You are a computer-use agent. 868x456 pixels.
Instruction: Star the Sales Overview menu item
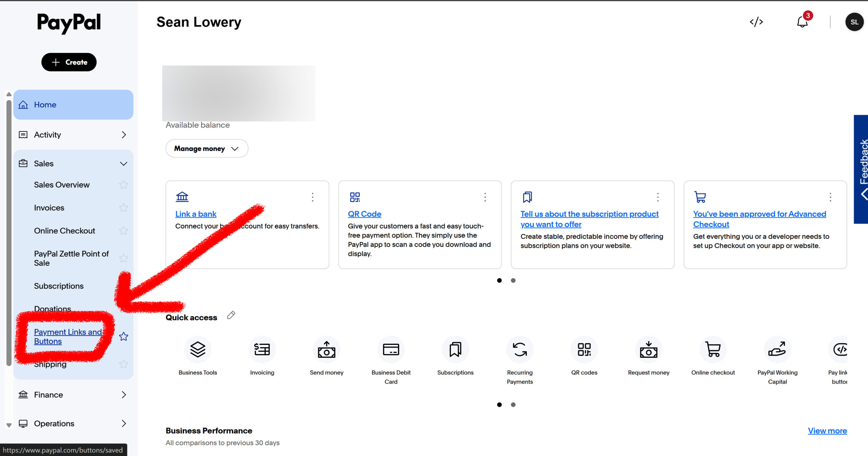point(124,185)
